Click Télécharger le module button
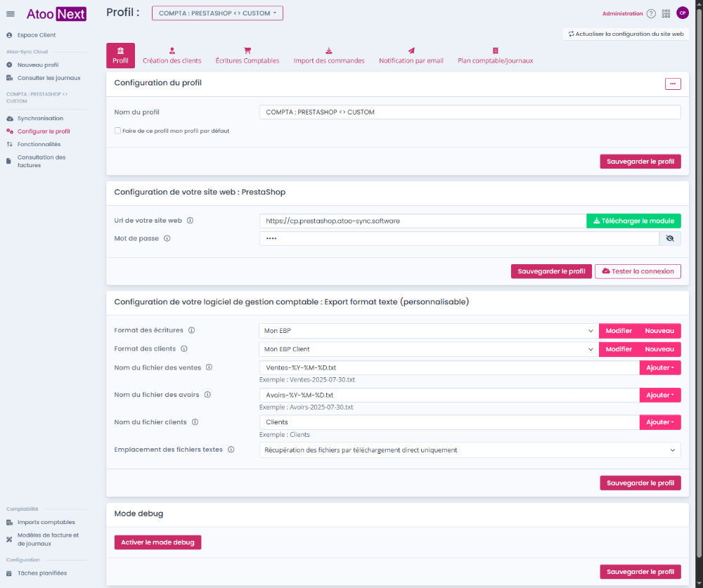 633,221
